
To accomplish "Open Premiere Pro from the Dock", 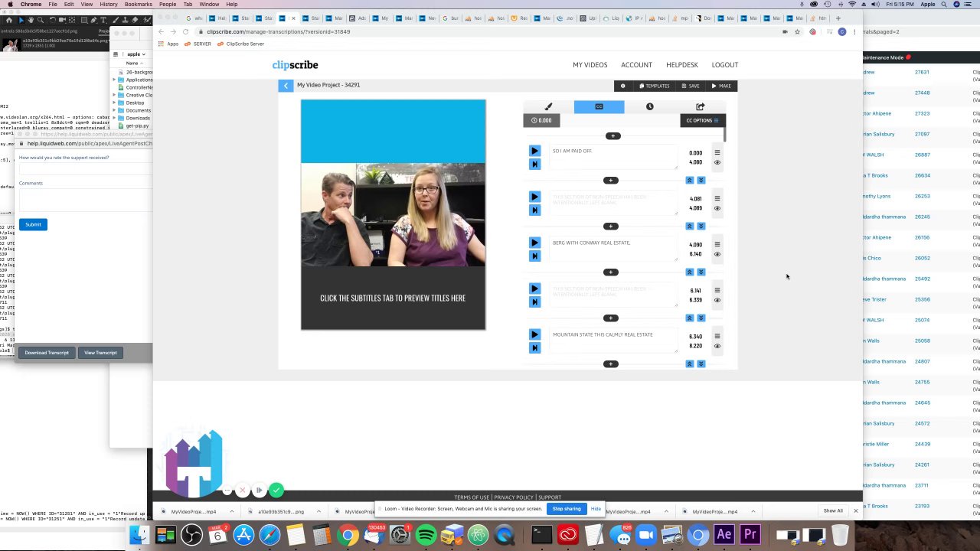I will point(750,535).
